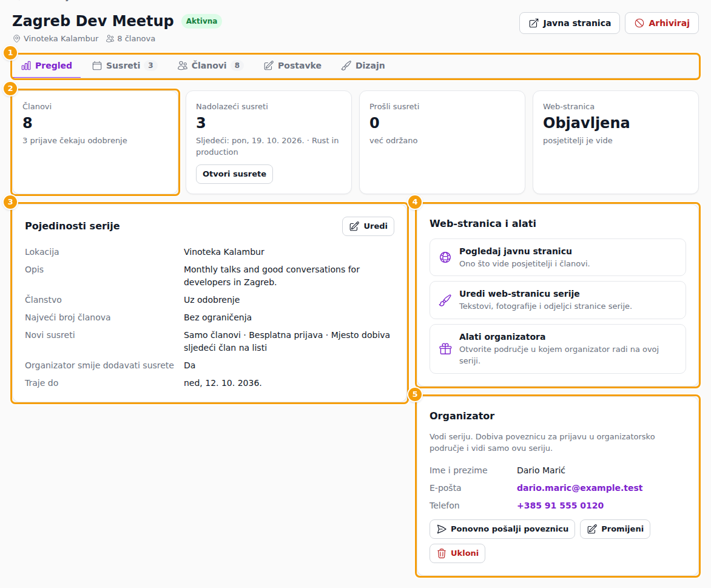Click the text "3 prijave čekaju odobrenje"
Screen dimensions: 711x588
75,141
